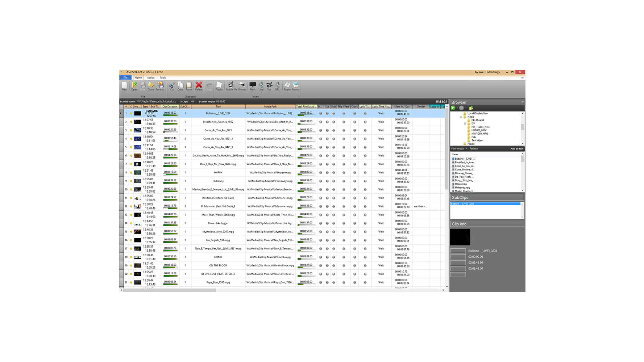Viewport: 644px width, 362px height.
Task: Open the View mode dropdown
Action: coord(458,149)
